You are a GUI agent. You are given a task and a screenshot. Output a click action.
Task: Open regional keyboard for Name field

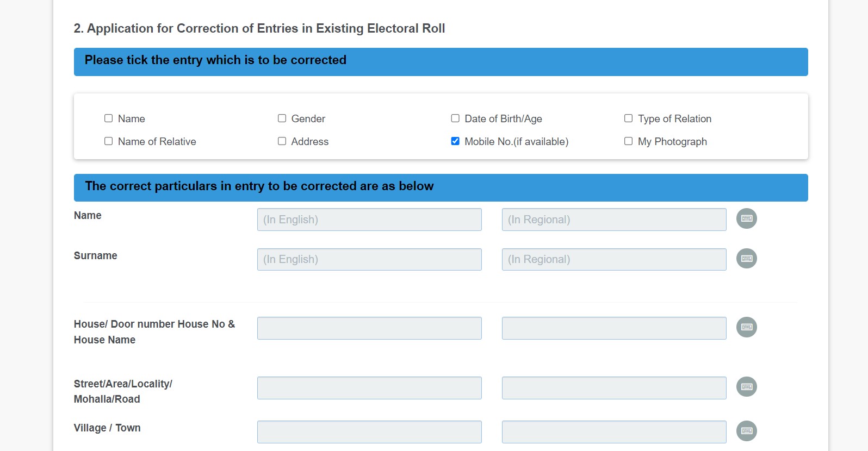(x=746, y=218)
